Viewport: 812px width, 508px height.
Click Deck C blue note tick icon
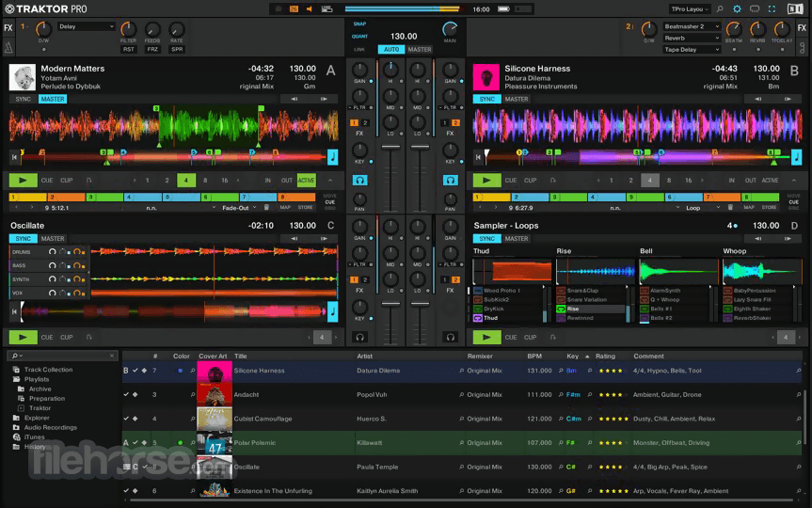pyautogui.click(x=332, y=312)
